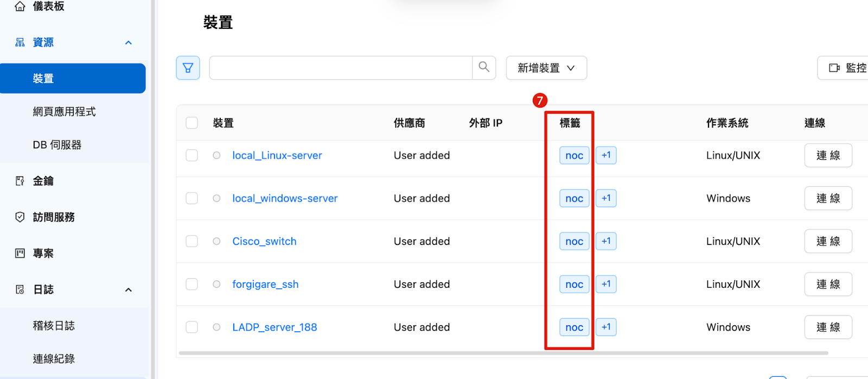
Task: Toggle the select-all checkbox in table header
Action: pyautogui.click(x=192, y=123)
